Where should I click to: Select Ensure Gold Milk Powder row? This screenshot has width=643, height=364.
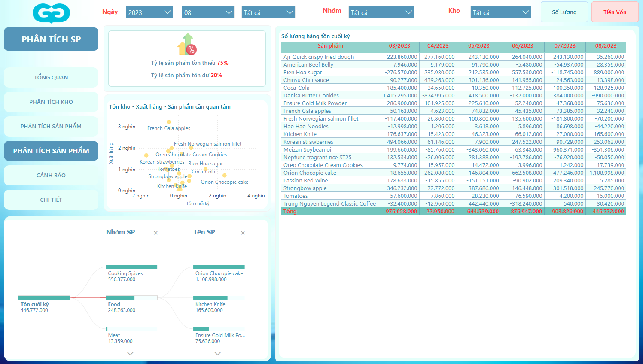[454, 103]
